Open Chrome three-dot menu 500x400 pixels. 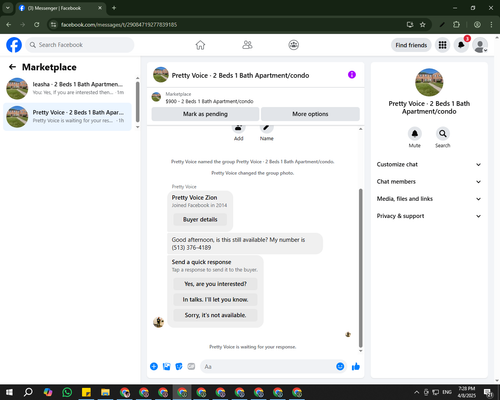pos(491,25)
